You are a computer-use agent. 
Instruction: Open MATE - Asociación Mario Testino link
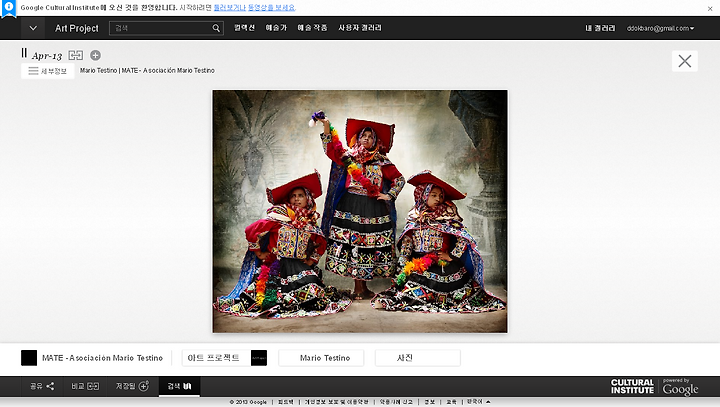102,358
